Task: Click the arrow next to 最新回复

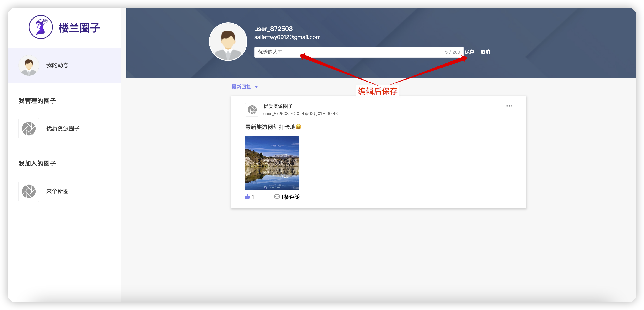Action: (256, 87)
